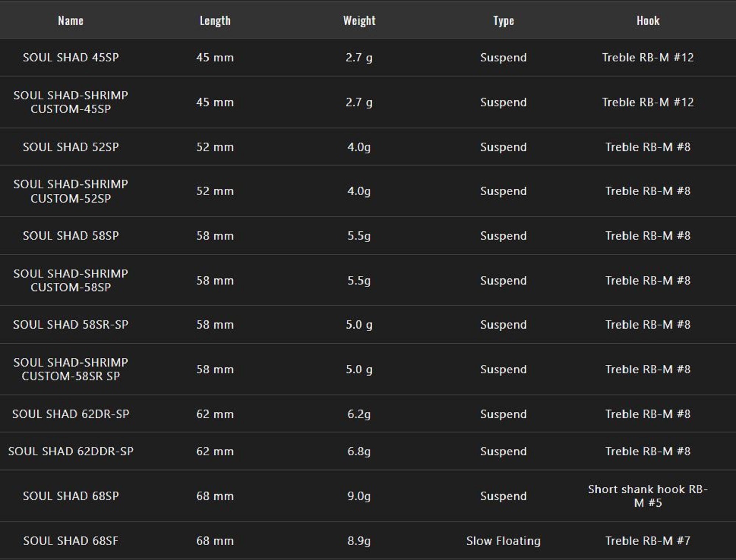This screenshot has height=560, width=736.
Task: Click the Hook column header
Action: (648, 21)
